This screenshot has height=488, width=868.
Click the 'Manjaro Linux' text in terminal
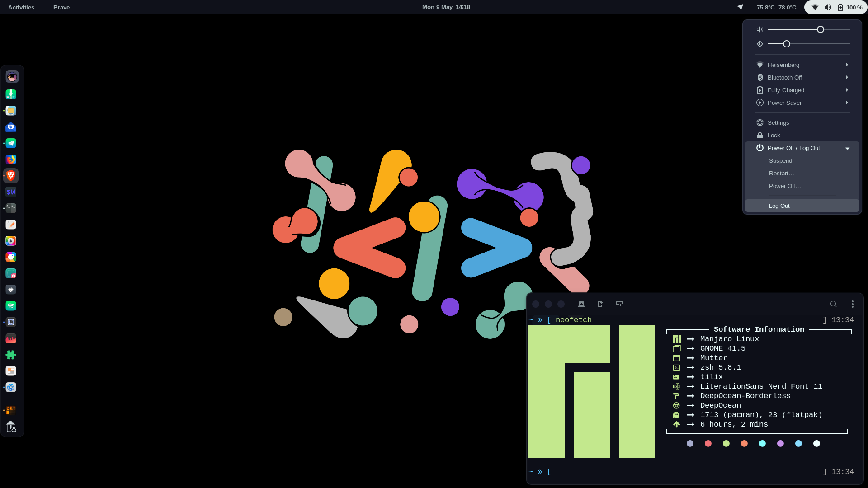[x=730, y=339]
